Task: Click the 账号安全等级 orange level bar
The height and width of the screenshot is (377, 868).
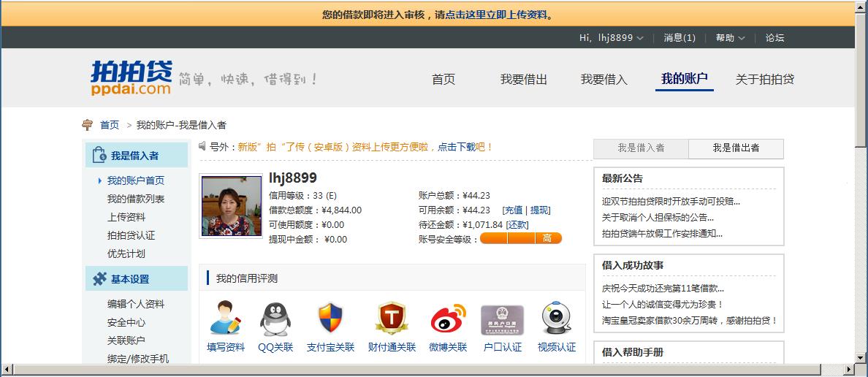Action: (x=521, y=239)
